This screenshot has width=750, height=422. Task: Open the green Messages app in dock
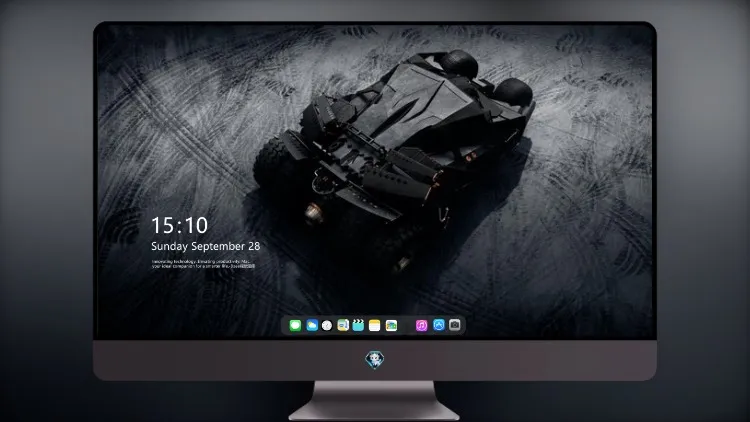click(295, 325)
